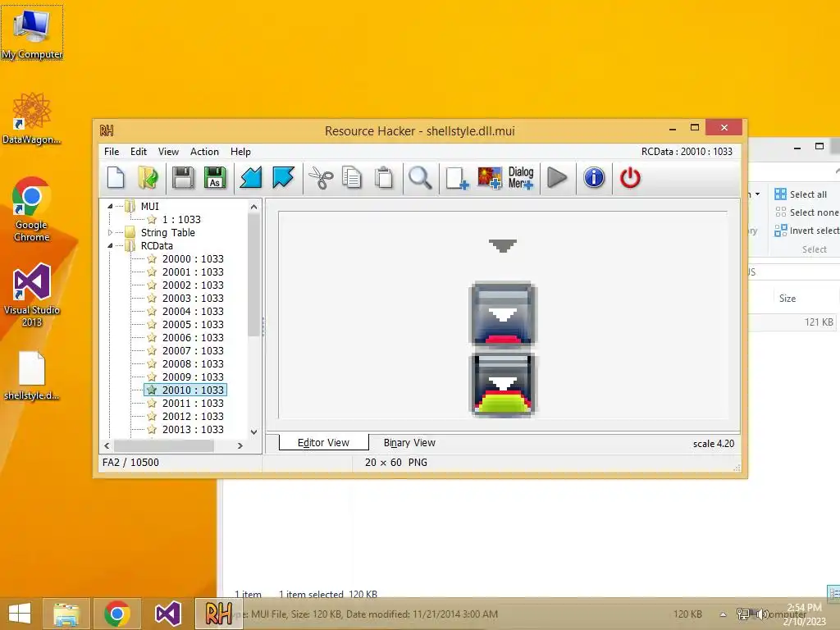
Task: Select the 20001 : 1033 resource
Action: pos(193,272)
